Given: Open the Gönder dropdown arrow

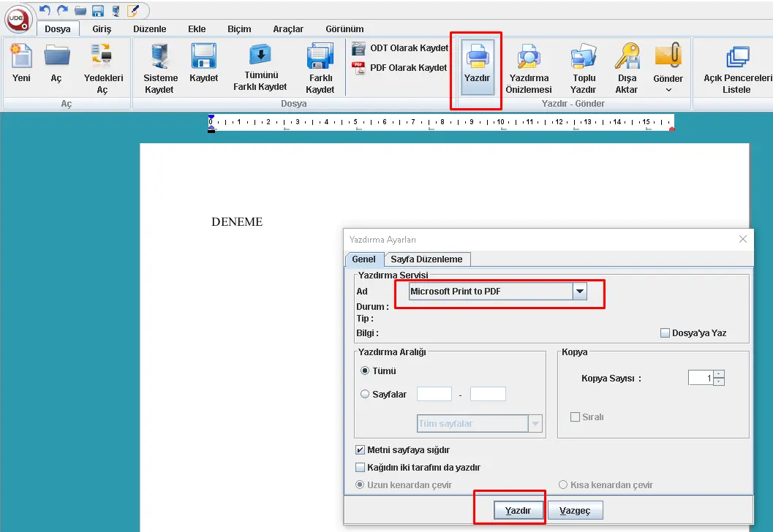Looking at the screenshot, I should click(x=668, y=91).
